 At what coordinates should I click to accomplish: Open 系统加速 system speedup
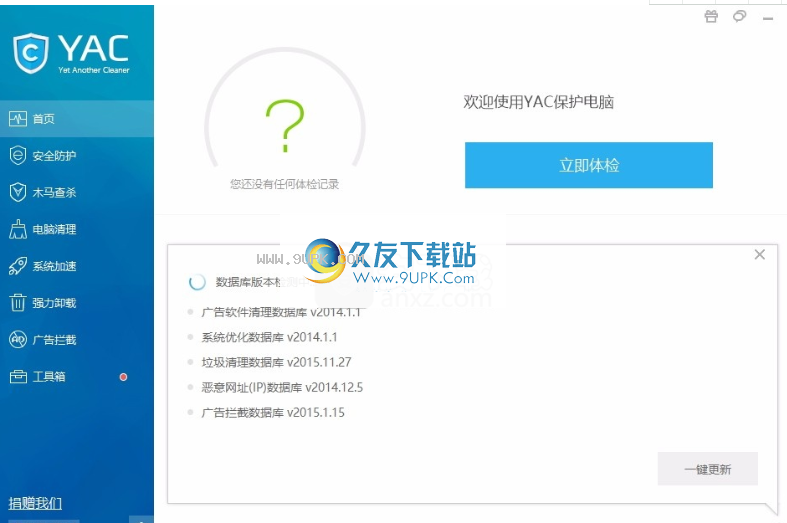[77, 266]
